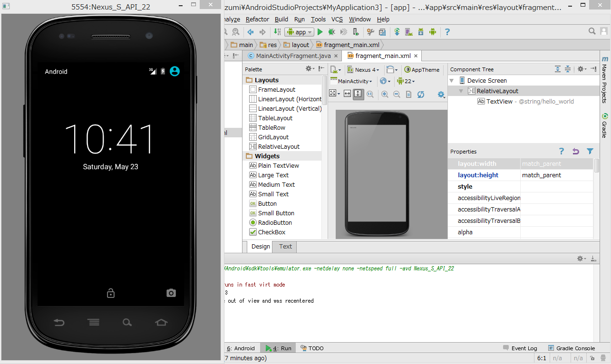
Task: Open Maven Projects side panel
Action: tap(605, 80)
